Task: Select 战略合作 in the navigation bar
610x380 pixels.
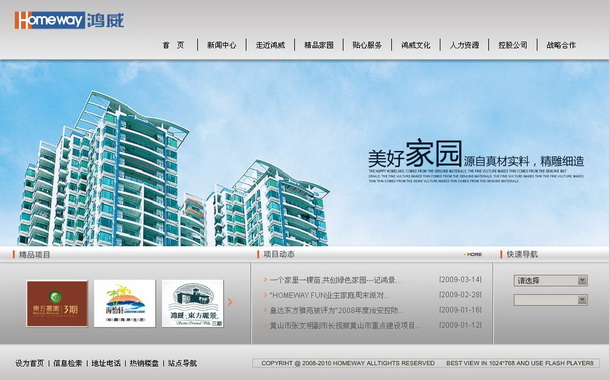Action: click(561, 45)
